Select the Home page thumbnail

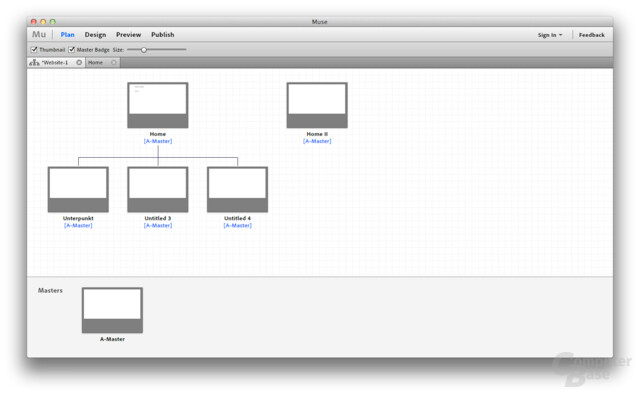point(158,105)
